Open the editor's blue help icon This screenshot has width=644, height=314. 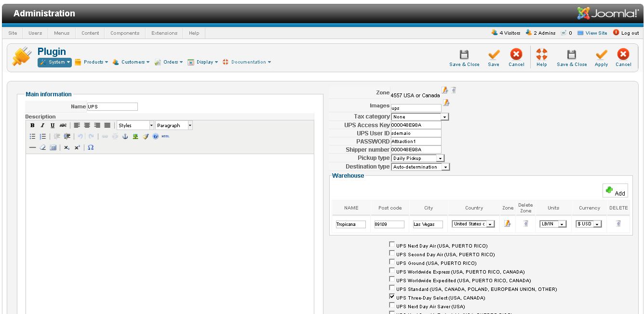click(155, 136)
